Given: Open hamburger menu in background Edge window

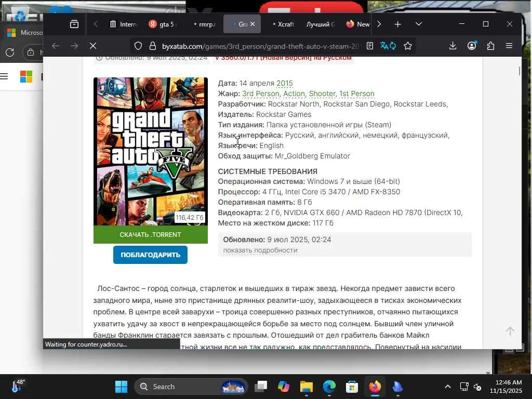Looking at the screenshot, I should tap(4, 76).
